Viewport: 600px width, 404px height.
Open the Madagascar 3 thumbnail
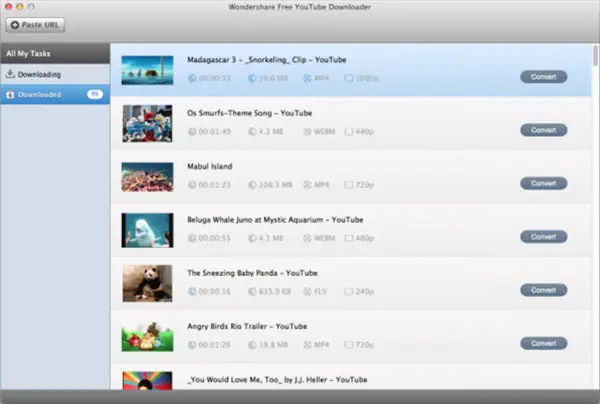pos(147,70)
